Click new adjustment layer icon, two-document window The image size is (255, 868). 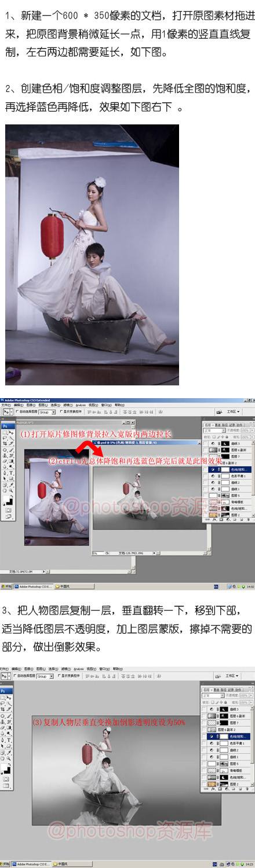pyautogui.click(x=228, y=519)
